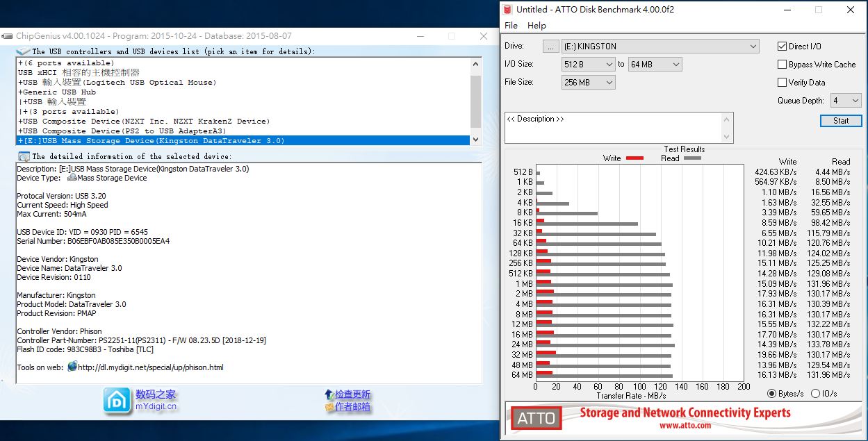Select the NZXT KrakenZ Device row
Image resolution: width=868 pixels, height=441 pixels.
(x=243, y=121)
